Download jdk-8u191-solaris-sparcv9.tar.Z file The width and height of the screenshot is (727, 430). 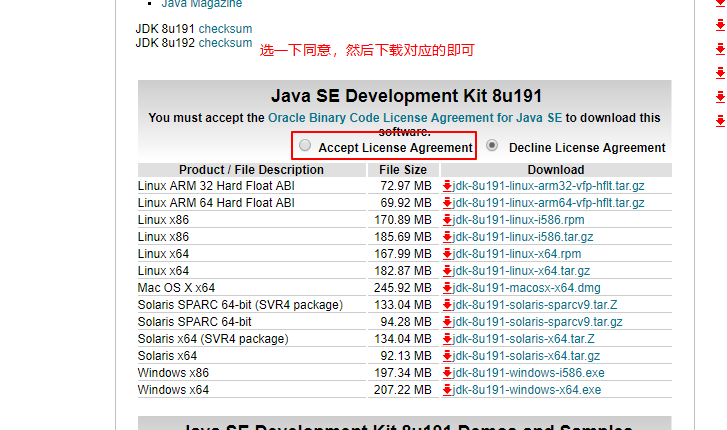point(535,305)
